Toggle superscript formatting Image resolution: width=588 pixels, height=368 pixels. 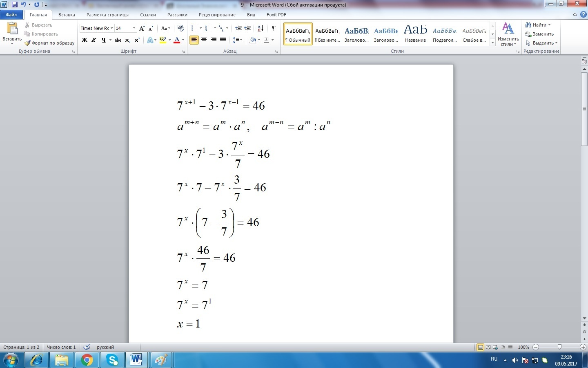tap(137, 40)
